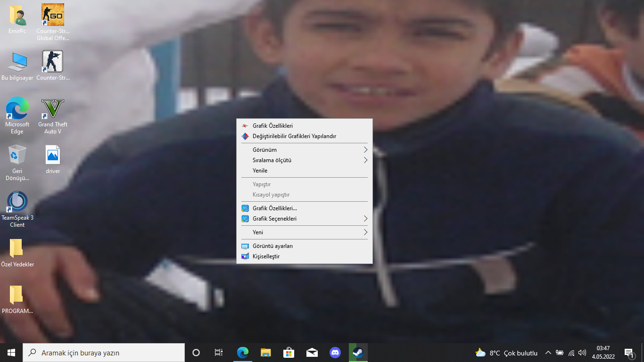644x362 pixels.
Task: Open Görüntü ayarları from the context menu
Action: pyautogui.click(x=305, y=246)
